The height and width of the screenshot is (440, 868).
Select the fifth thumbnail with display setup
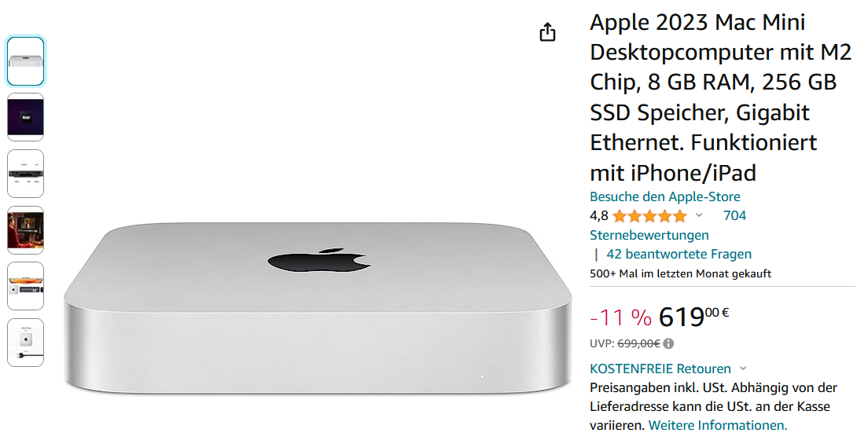pyautogui.click(x=26, y=286)
